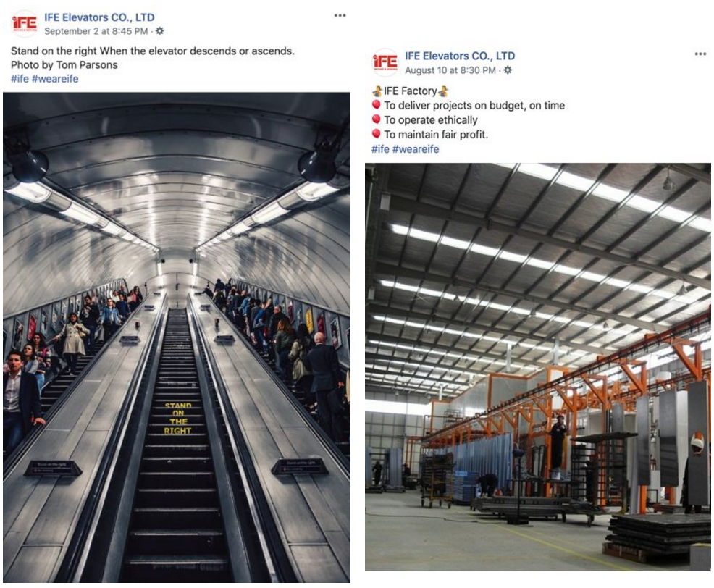This screenshot has height=588, width=714.
Task: Open IFE Elevators CO., LTD page from August post
Action: pyautogui.click(x=460, y=56)
